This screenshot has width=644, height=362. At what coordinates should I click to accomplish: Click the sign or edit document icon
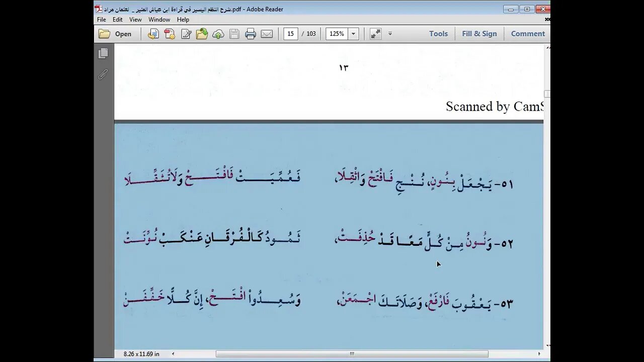coord(186,34)
